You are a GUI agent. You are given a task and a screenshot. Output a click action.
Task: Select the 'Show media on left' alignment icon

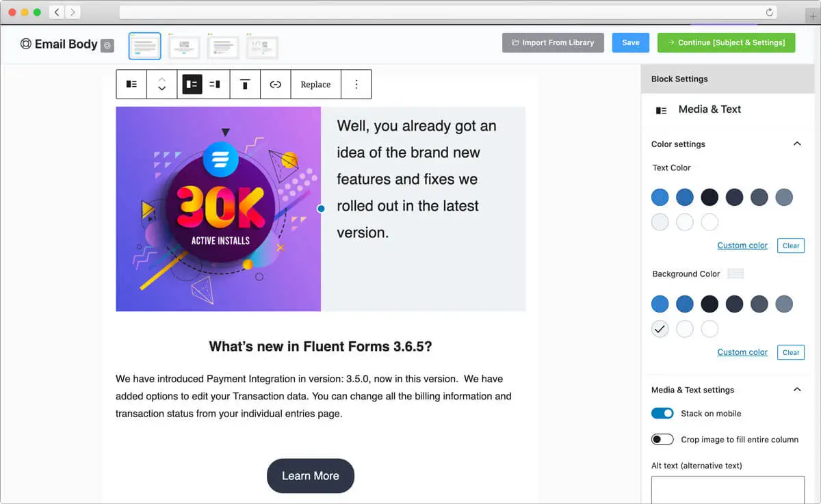[192, 84]
